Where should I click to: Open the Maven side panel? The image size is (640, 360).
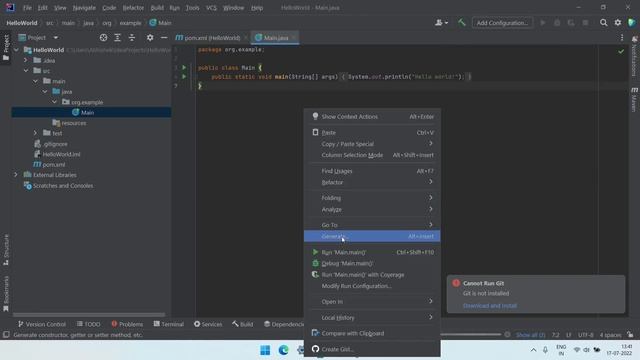634,99
